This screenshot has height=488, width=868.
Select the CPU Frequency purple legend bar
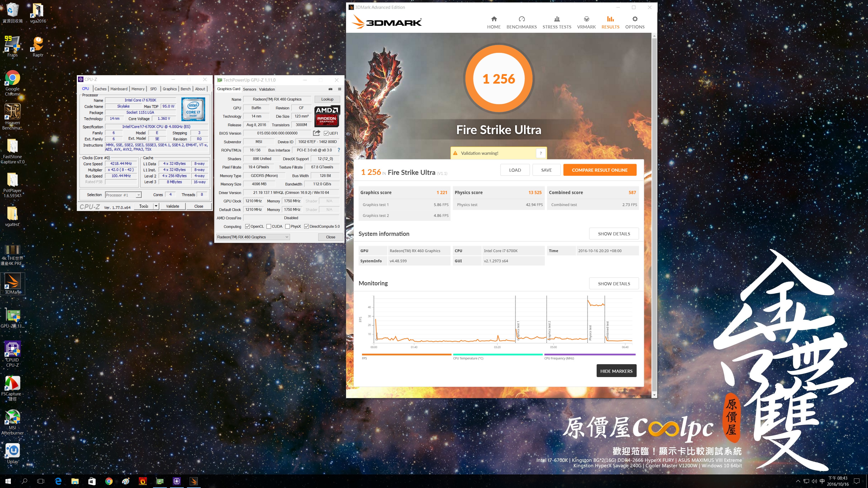(x=590, y=355)
